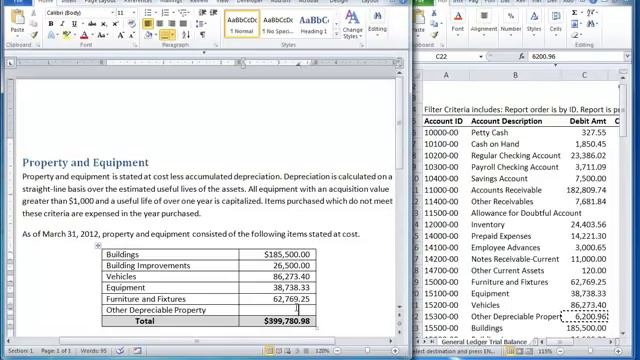Open the font name dropdown in Word
The width and height of the screenshot is (640, 360).
click(113, 13)
